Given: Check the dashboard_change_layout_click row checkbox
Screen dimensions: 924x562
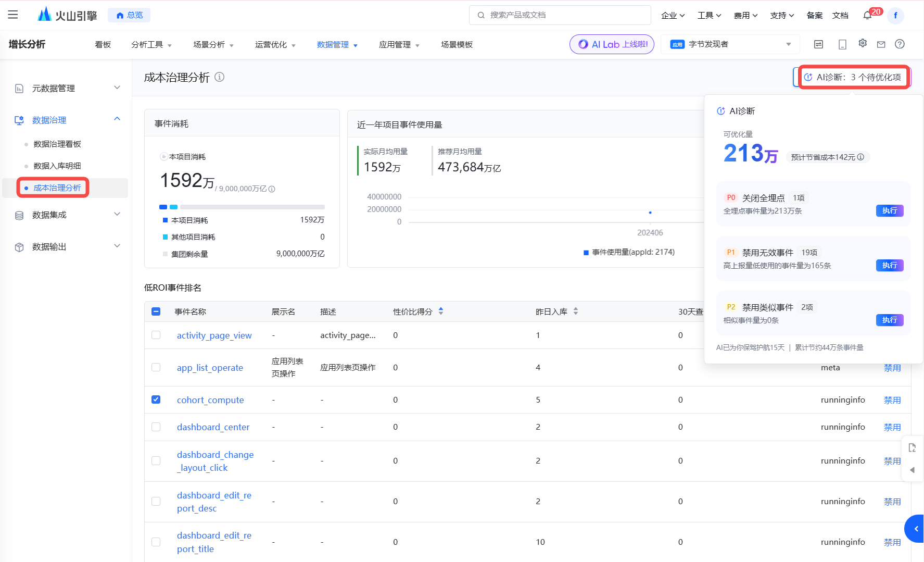Looking at the screenshot, I should 156,460.
